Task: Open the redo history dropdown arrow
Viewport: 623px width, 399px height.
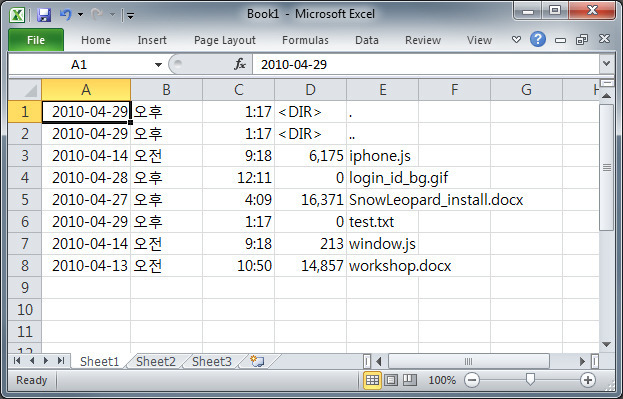Action: click(112, 15)
